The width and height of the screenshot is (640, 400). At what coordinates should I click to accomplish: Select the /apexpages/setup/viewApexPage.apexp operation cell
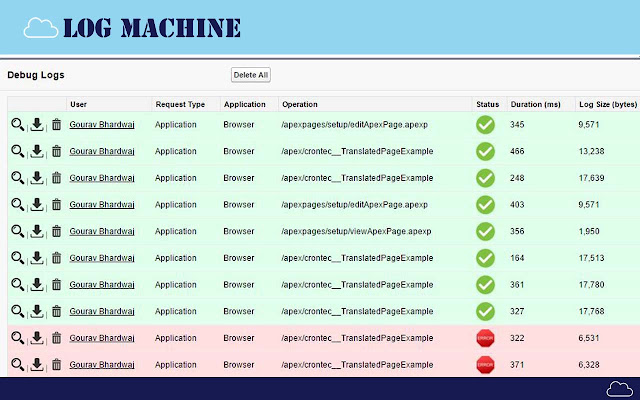point(356,231)
